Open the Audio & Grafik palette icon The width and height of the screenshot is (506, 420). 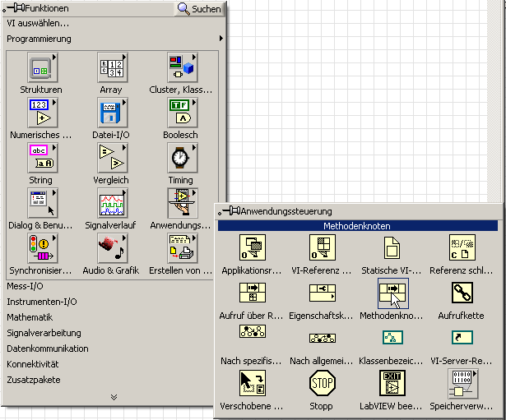(112, 248)
